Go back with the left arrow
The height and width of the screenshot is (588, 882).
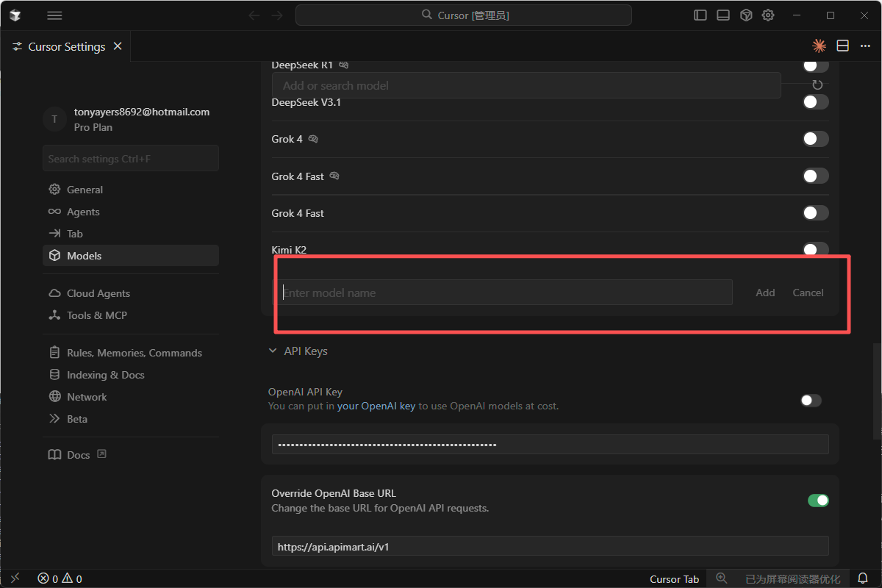pos(254,15)
